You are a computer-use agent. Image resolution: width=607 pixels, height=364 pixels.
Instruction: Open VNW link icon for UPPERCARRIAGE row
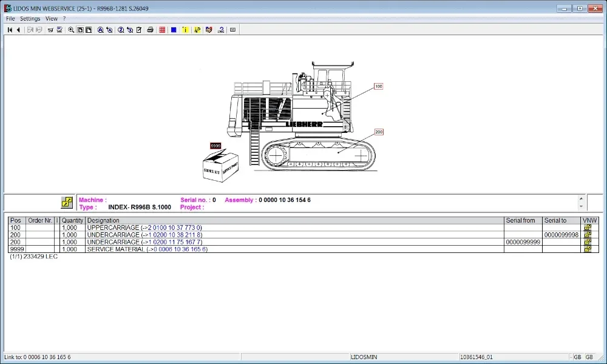587,227
